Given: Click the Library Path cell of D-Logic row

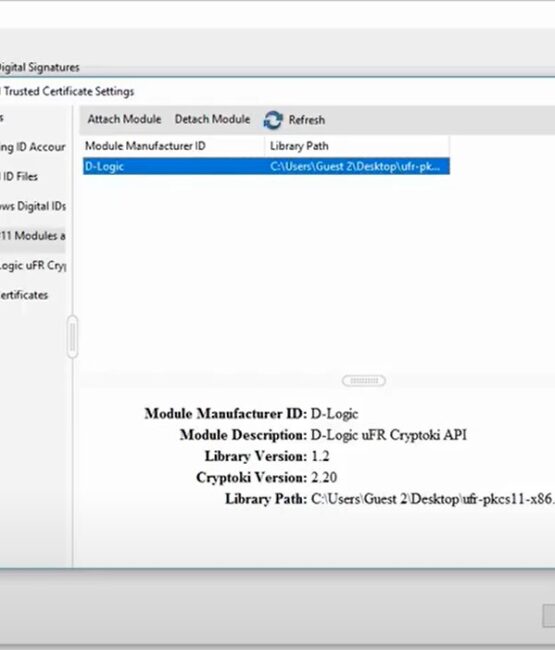Looking at the screenshot, I should tap(355, 166).
